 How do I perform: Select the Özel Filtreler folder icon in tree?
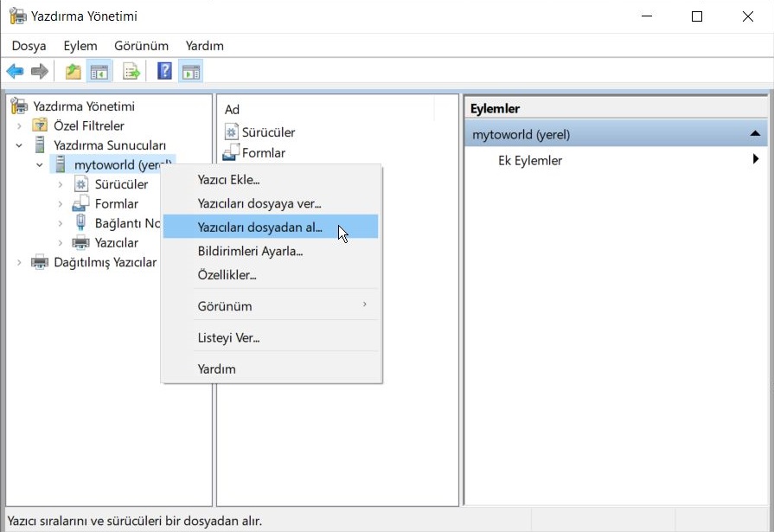tap(40, 126)
